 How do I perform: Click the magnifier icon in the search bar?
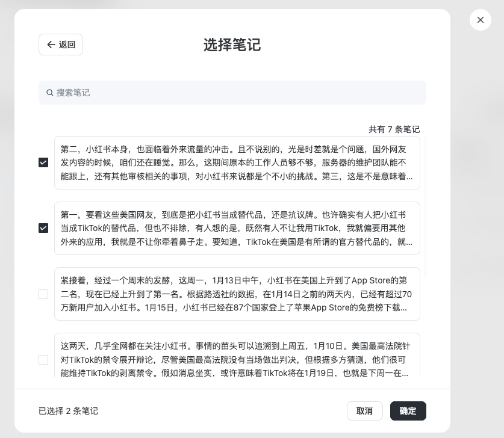tap(49, 93)
